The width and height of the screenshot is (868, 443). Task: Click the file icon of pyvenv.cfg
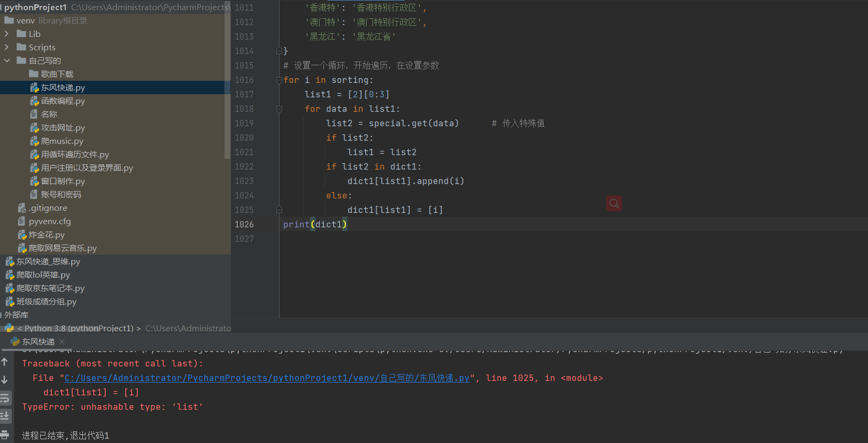21,221
